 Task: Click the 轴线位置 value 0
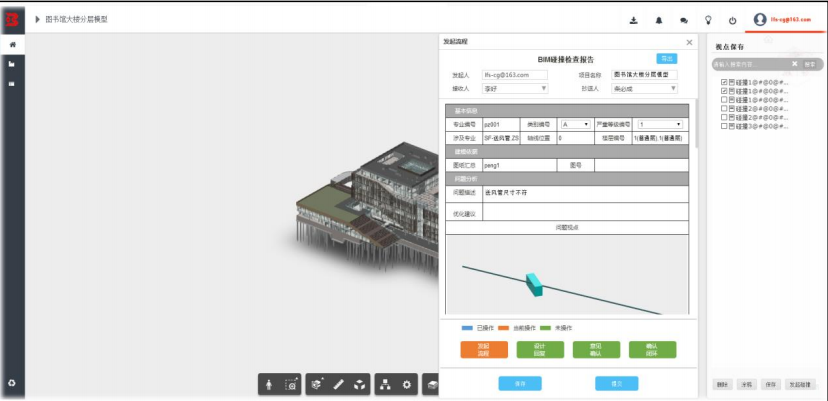pyautogui.click(x=575, y=138)
